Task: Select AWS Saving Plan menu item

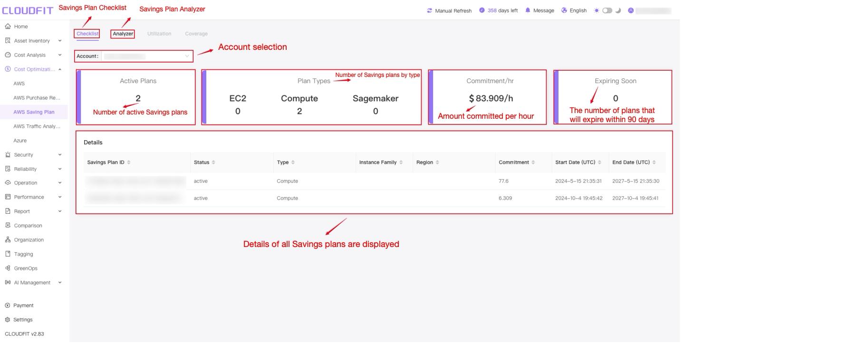Action: [x=34, y=112]
